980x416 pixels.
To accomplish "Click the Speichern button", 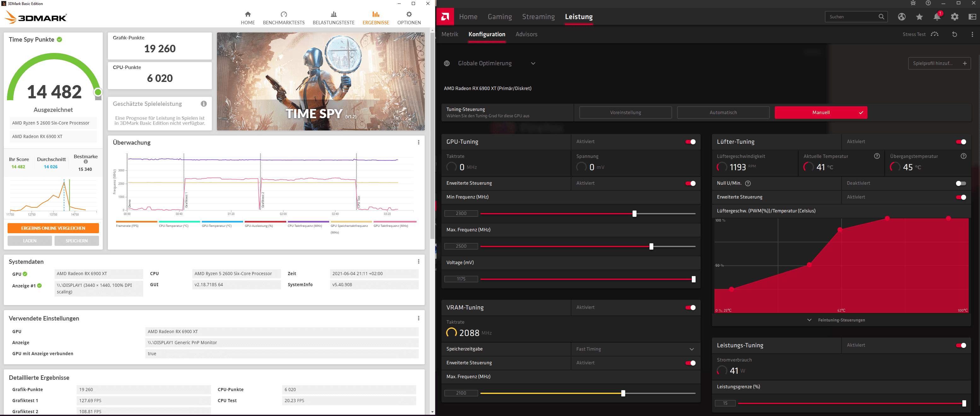I will (x=77, y=241).
